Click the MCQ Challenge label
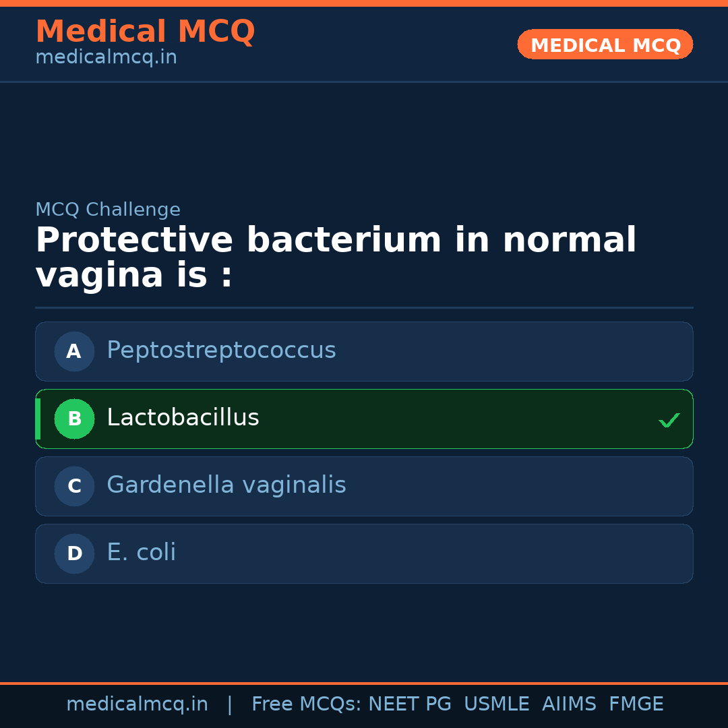The image size is (728, 728). [108, 210]
